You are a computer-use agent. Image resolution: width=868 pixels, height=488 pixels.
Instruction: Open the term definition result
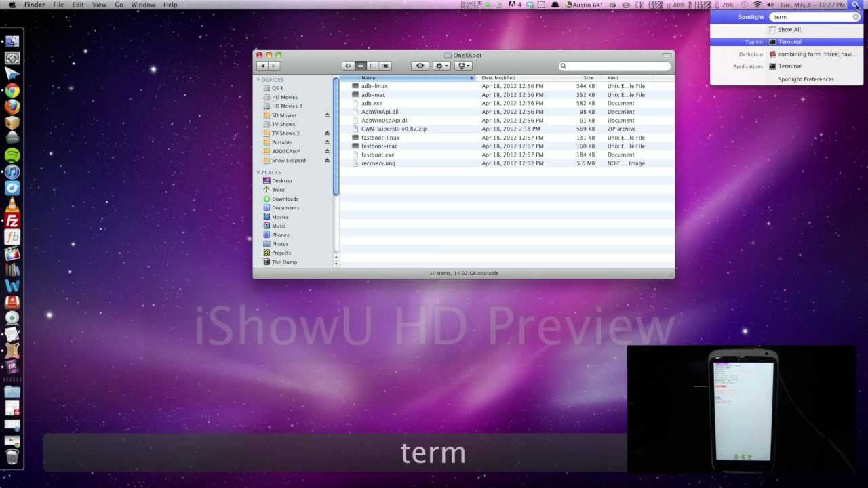(x=816, y=54)
